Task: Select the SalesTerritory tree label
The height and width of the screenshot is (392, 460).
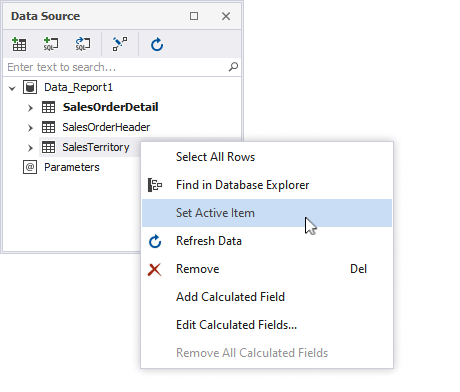Action: (x=96, y=147)
